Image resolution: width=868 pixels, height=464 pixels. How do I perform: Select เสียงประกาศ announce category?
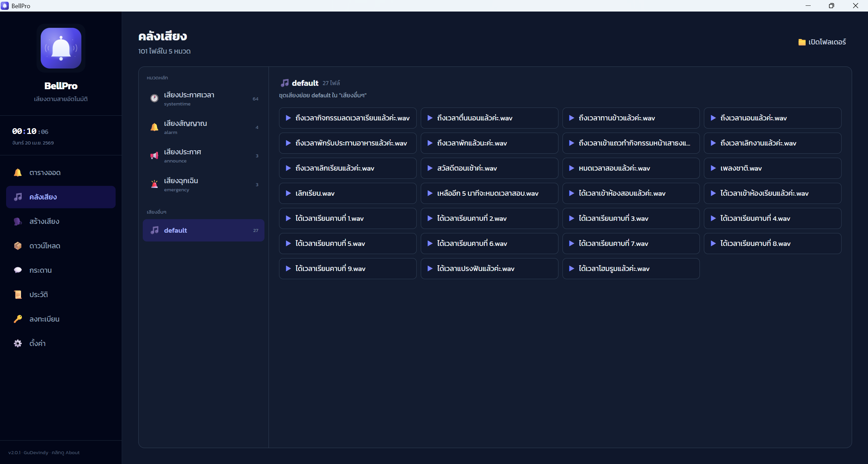203,156
